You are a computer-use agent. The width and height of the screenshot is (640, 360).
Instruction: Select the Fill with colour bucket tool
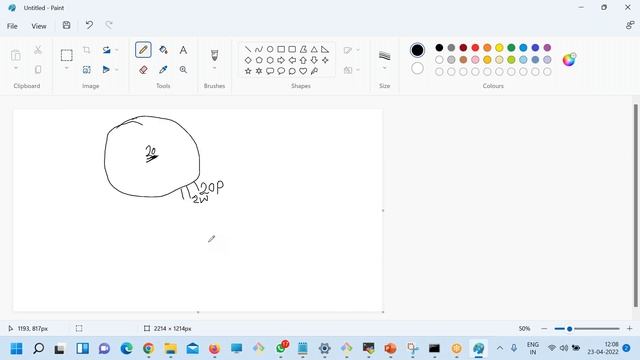click(x=163, y=50)
